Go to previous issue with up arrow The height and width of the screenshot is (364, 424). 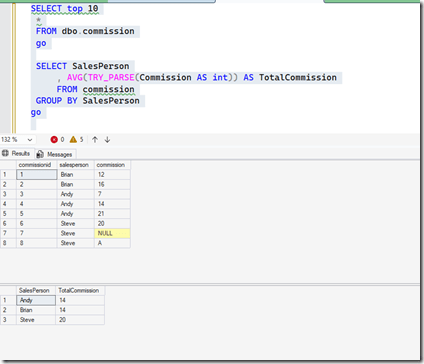coord(95,140)
